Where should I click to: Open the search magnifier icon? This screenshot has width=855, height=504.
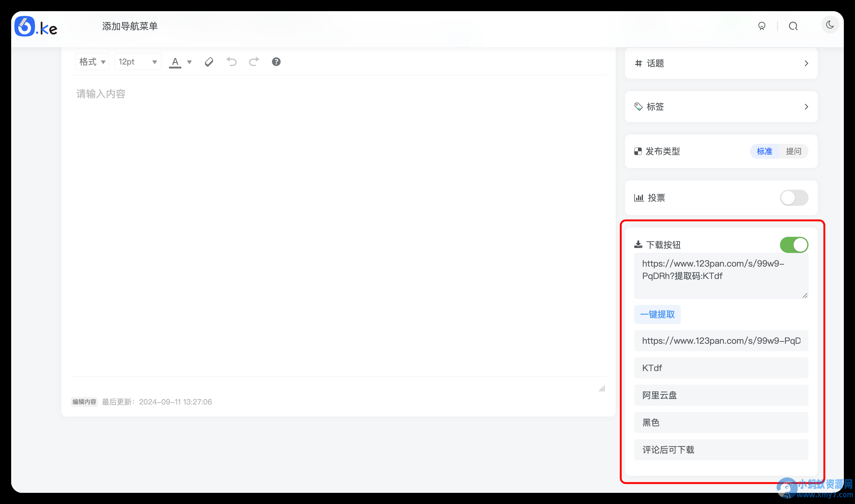point(793,26)
